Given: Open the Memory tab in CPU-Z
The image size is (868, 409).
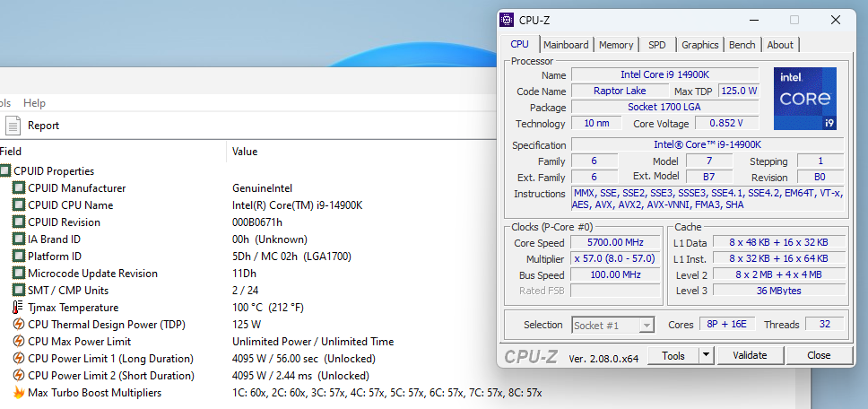Looking at the screenshot, I should pyautogui.click(x=615, y=45).
